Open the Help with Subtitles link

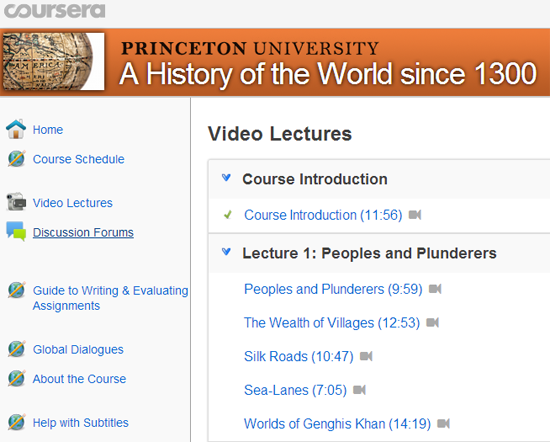point(81,423)
